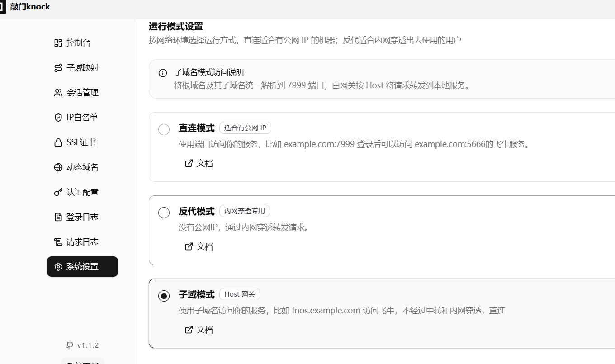Click the GitHub icon beside v1.1.2

click(70, 345)
